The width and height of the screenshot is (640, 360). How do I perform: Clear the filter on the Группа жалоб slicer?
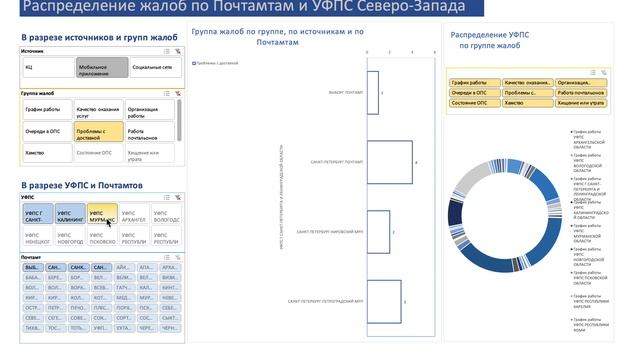[178, 93]
